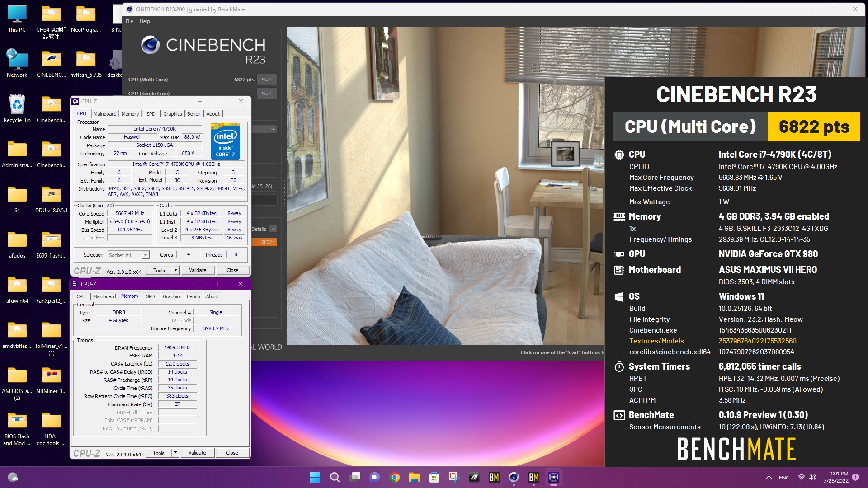Open the clock and date flyout
868x488 pixels.
836,477
